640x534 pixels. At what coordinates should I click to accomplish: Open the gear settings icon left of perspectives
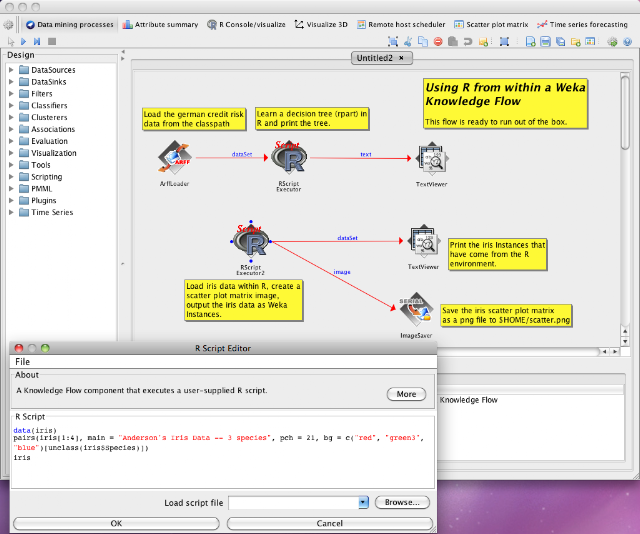pos(8,25)
